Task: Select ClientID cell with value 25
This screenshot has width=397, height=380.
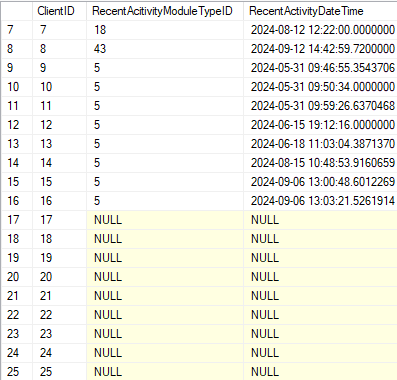Action: 59,372
